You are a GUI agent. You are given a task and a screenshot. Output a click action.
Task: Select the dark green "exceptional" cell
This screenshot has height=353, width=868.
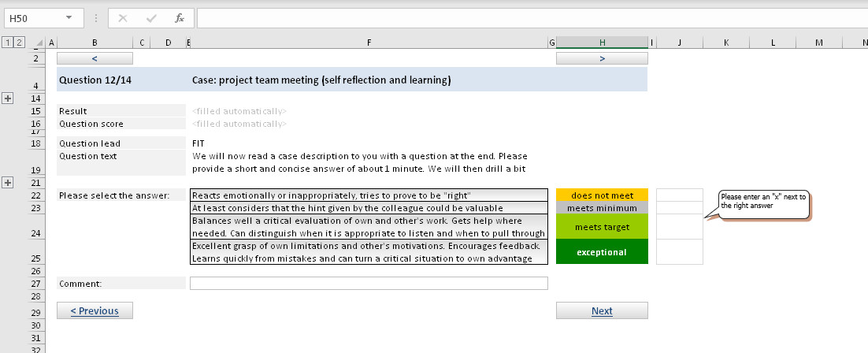[602, 252]
